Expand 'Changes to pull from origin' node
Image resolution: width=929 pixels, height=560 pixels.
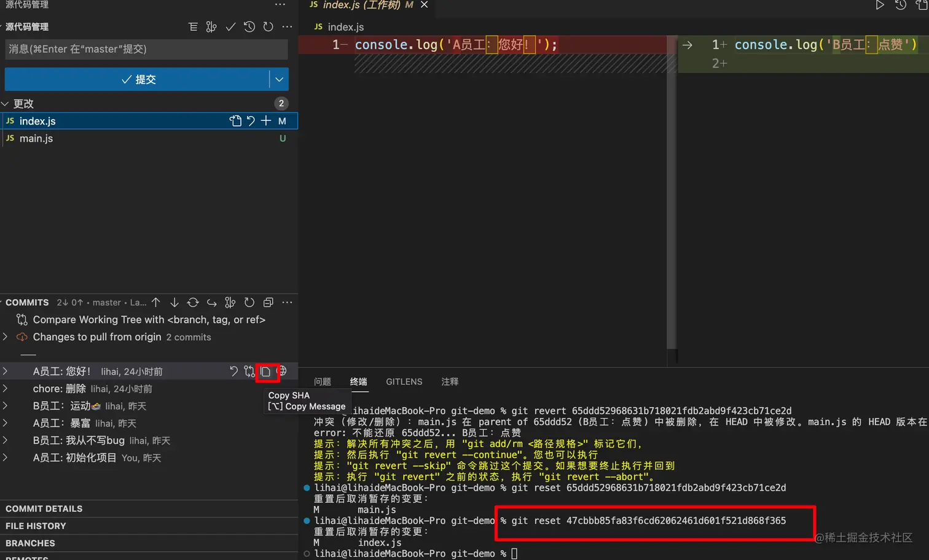point(5,336)
